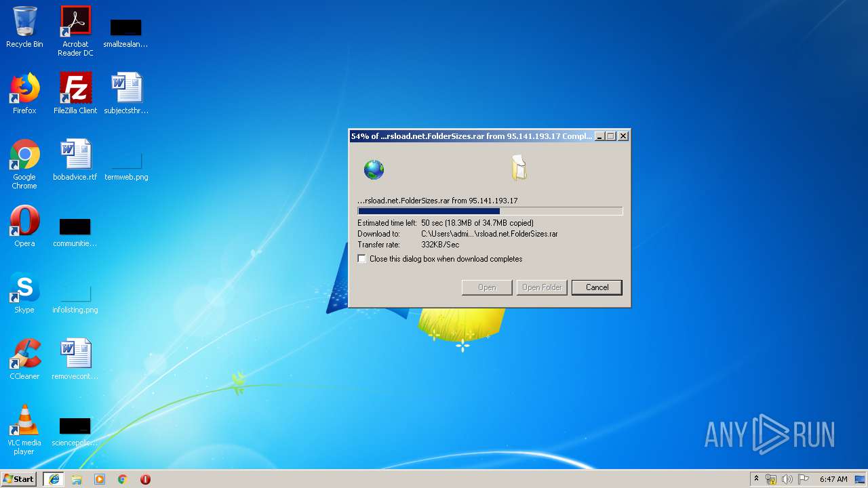Open the Start menu
The image size is (868, 488).
18,479
